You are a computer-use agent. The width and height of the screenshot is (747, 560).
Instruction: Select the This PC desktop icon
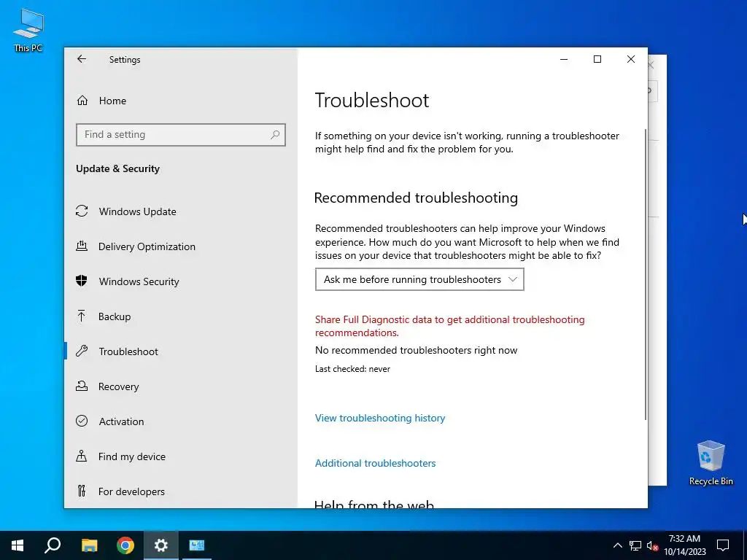[x=28, y=31]
